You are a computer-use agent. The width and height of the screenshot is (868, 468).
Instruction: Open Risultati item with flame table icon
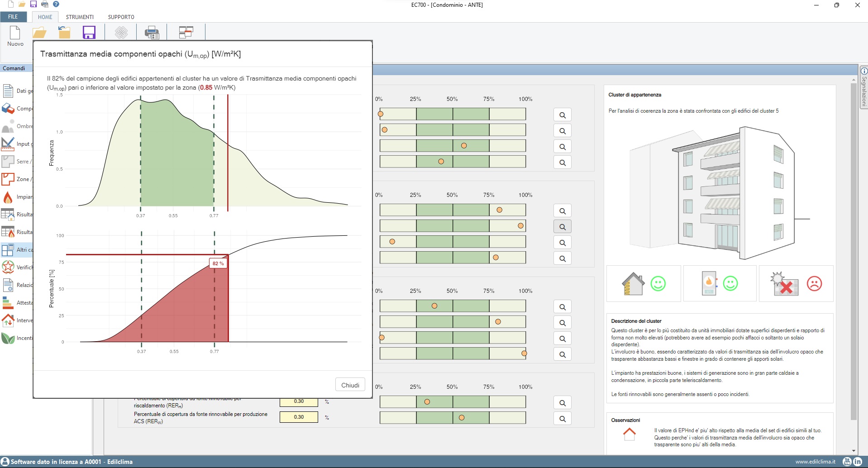coord(17,232)
